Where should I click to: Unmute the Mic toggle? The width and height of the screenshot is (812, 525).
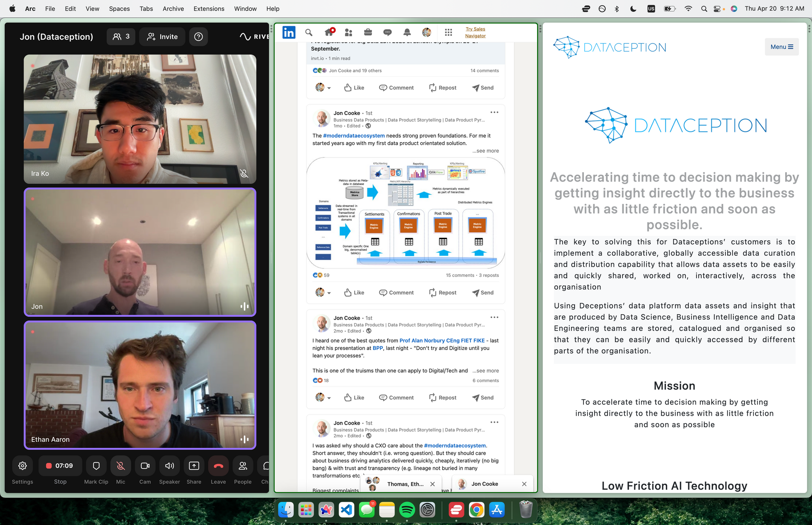121,466
